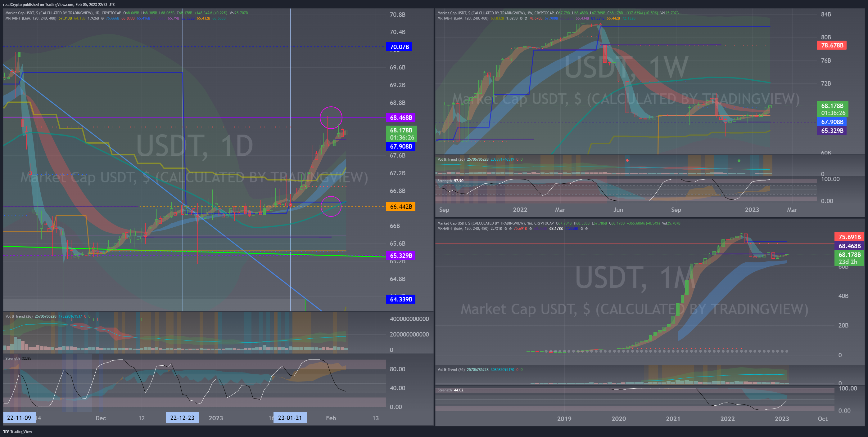Screen dimensions: 868x437
Task: Click the Feb label on daily time axis
Action: click(x=331, y=418)
